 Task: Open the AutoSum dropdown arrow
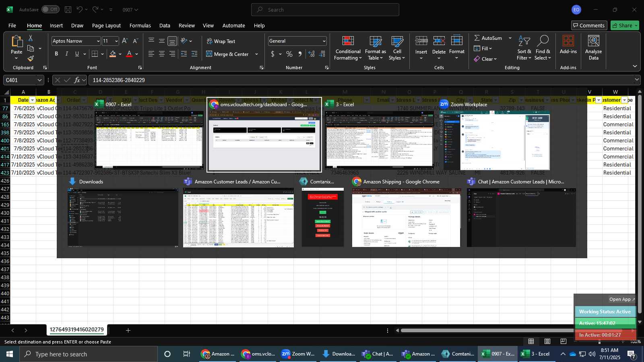pyautogui.click(x=510, y=38)
